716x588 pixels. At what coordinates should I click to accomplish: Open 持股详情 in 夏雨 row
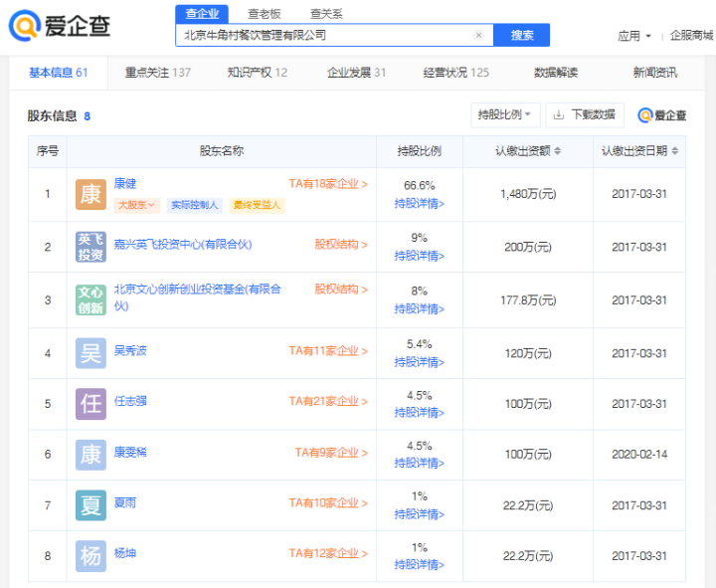click(420, 514)
